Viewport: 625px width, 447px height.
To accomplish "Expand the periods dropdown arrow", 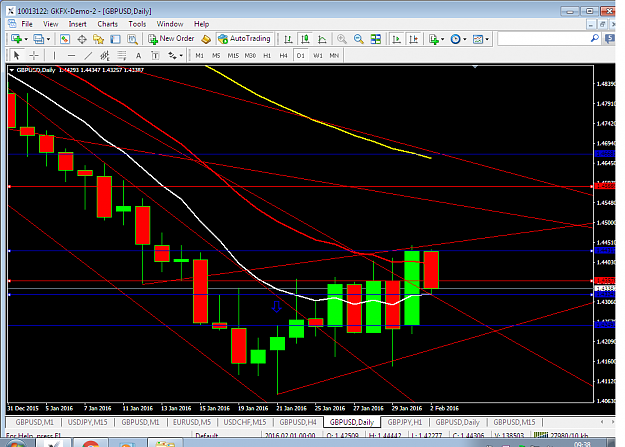I will (465, 39).
